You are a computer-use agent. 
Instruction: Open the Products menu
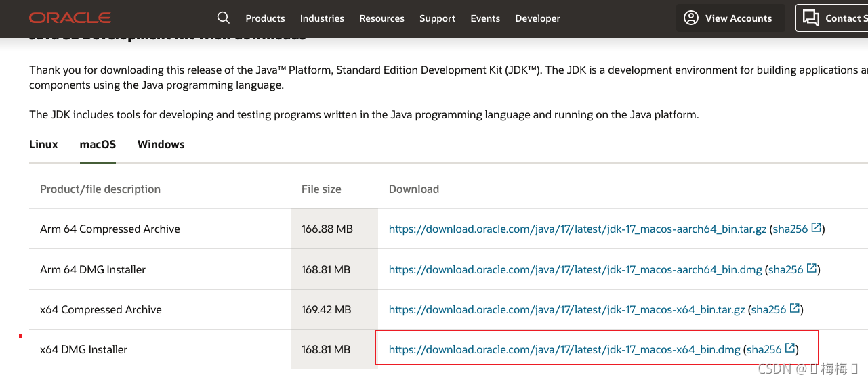tap(265, 18)
